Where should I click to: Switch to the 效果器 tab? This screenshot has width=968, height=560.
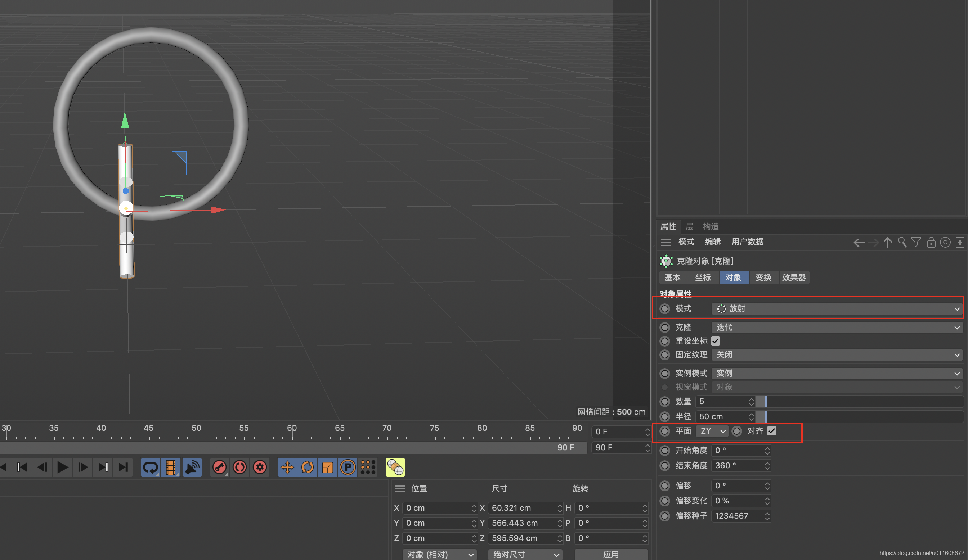click(x=794, y=277)
